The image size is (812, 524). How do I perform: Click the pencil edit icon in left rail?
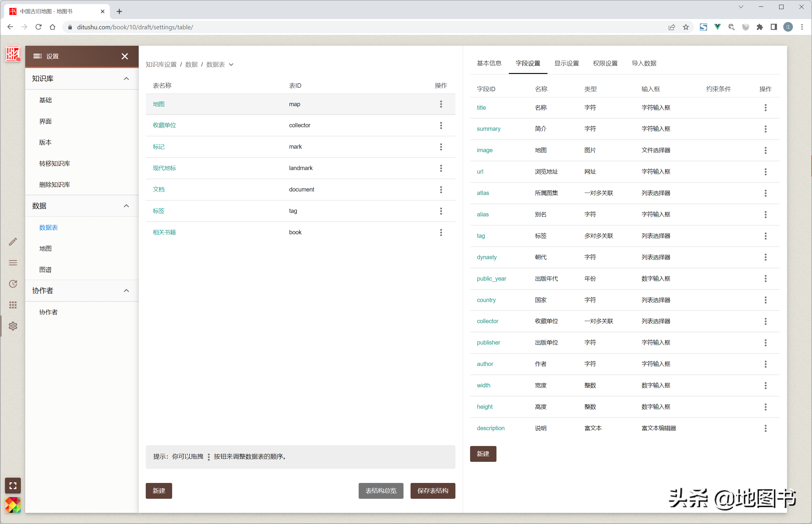(x=13, y=242)
